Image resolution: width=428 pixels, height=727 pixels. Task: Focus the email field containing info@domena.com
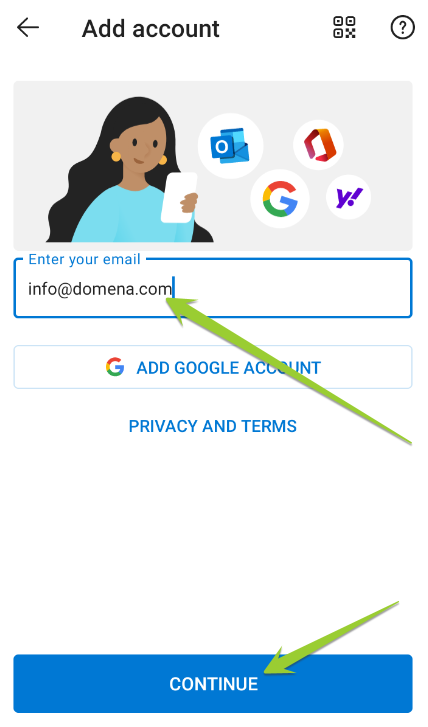click(213, 288)
